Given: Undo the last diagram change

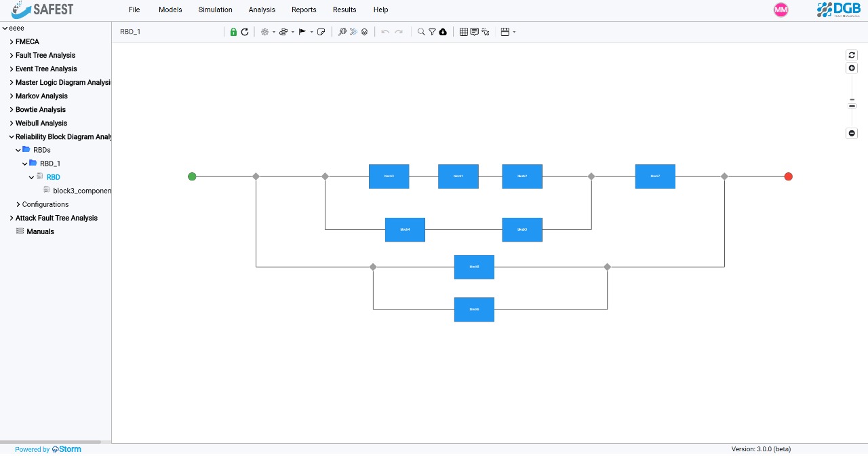Looking at the screenshot, I should coord(385,31).
